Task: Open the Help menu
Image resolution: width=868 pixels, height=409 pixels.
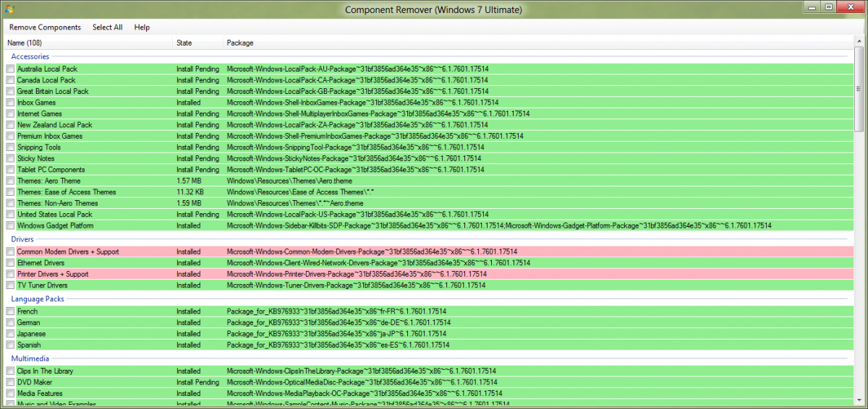Action: click(x=142, y=27)
